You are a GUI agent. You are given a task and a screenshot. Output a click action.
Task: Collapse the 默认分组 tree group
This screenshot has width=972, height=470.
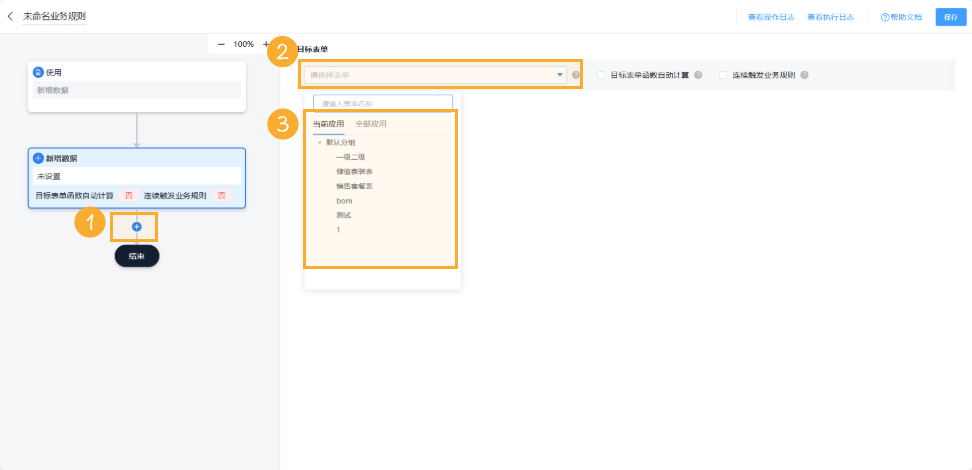(319, 143)
